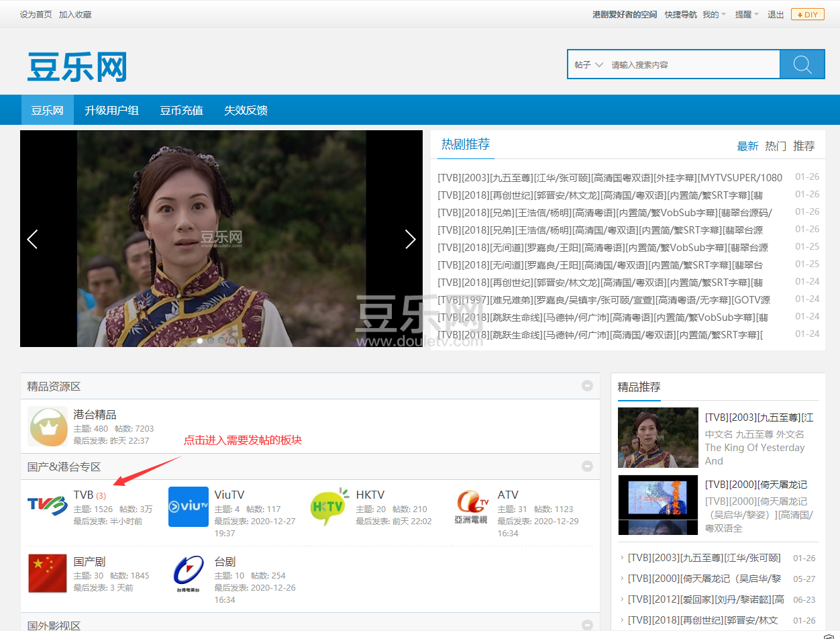Switch to 热门 tab

click(776, 146)
